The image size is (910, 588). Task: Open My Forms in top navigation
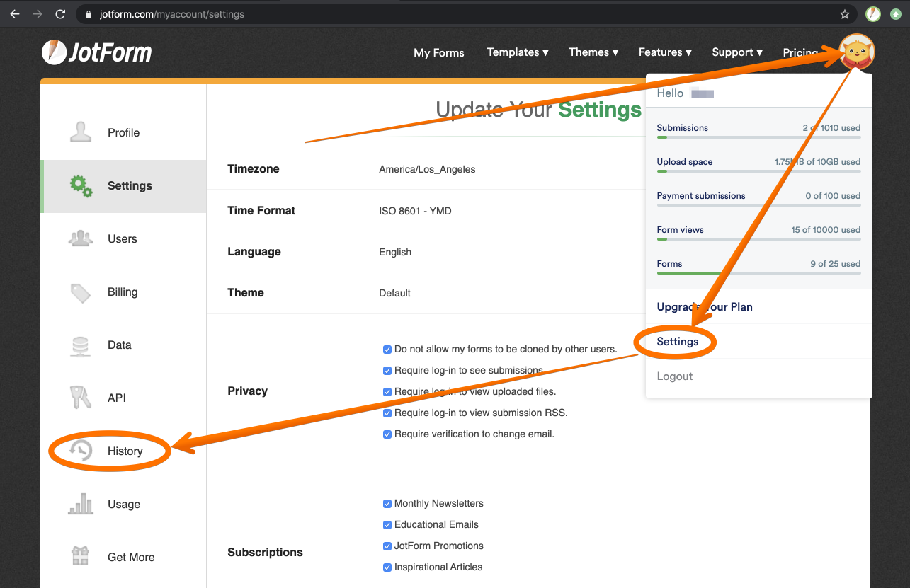439,52
